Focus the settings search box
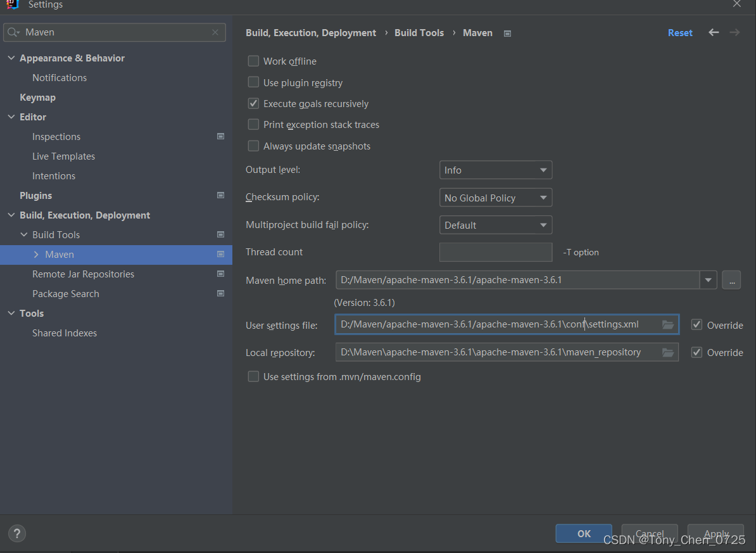 (114, 32)
